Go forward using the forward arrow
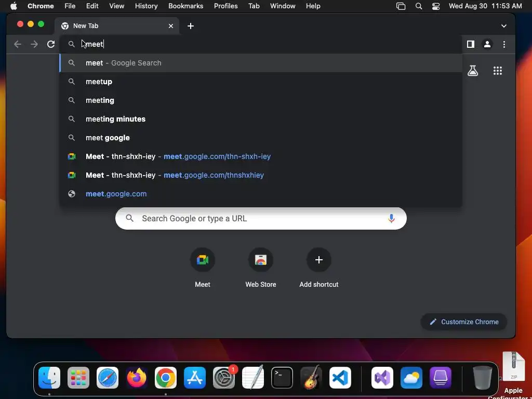 click(34, 44)
